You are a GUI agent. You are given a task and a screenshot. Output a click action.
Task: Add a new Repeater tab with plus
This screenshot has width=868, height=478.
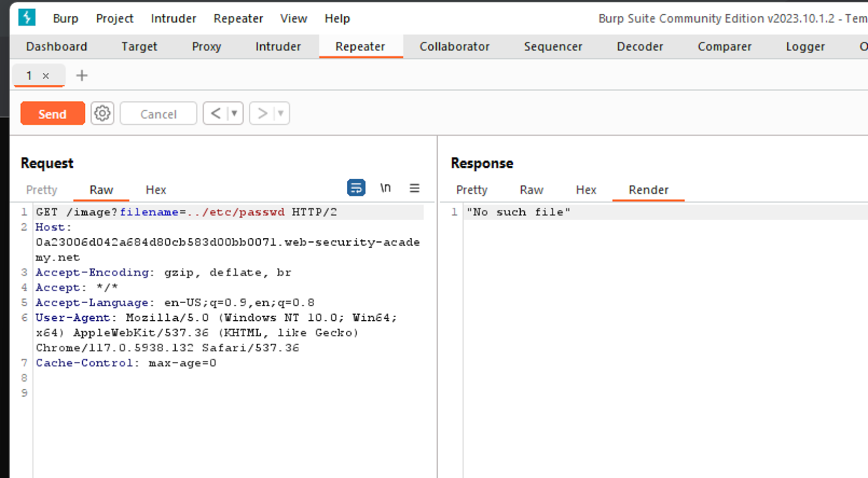pos(82,75)
